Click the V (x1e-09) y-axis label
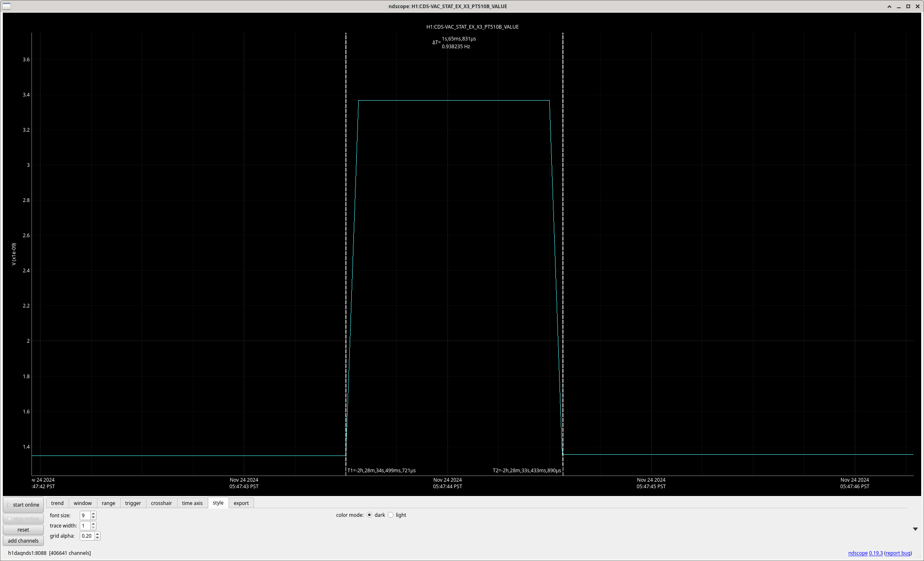Viewport: 924px width, 561px height. point(14,254)
